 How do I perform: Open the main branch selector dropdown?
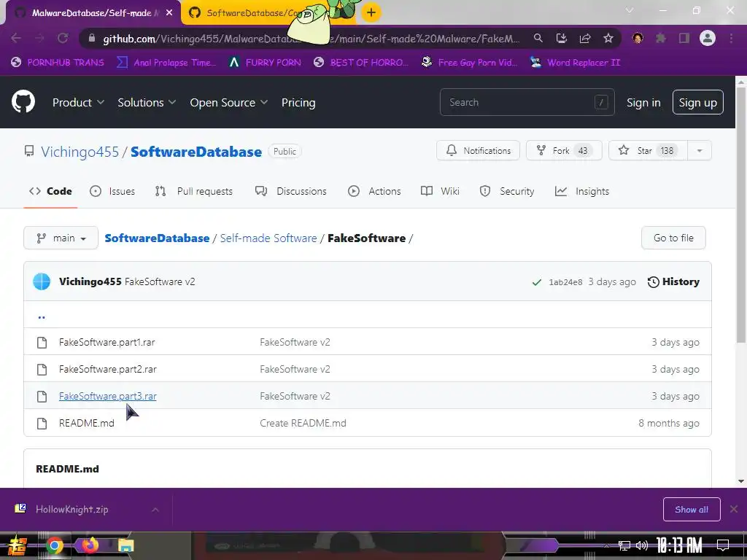point(61,238)
